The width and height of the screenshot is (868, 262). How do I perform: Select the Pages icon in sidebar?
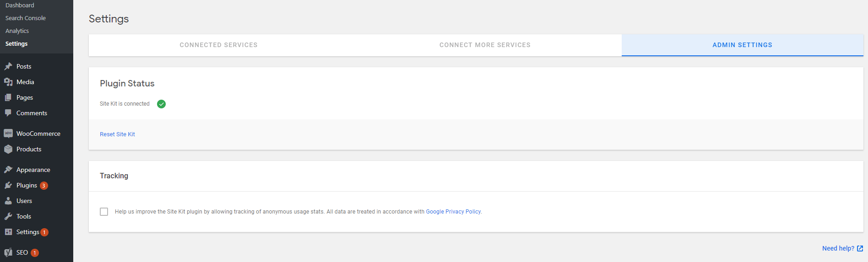(8, 97)
